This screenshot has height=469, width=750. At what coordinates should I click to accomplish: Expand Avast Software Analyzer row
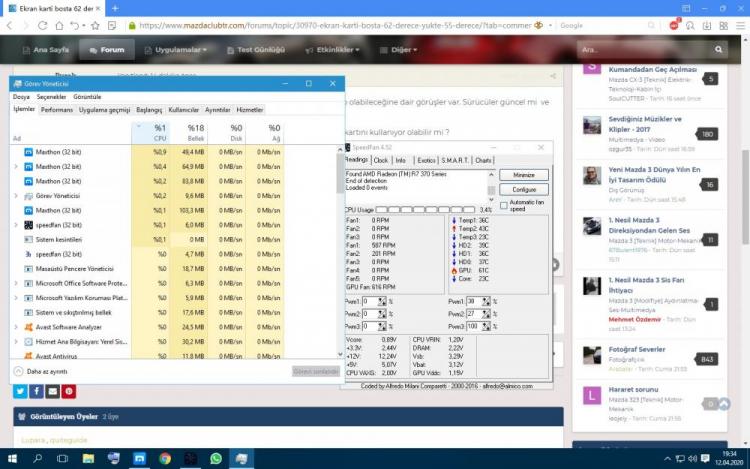(16, 327)
